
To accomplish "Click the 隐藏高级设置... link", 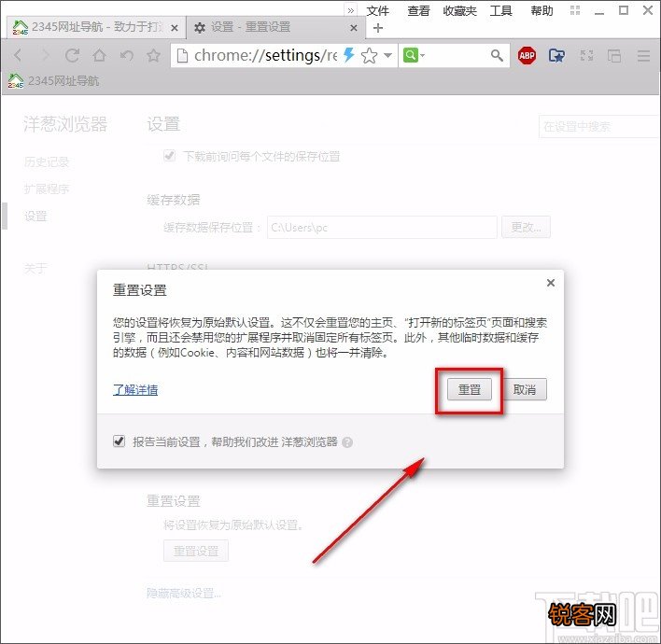I will (x=184, y=593).
